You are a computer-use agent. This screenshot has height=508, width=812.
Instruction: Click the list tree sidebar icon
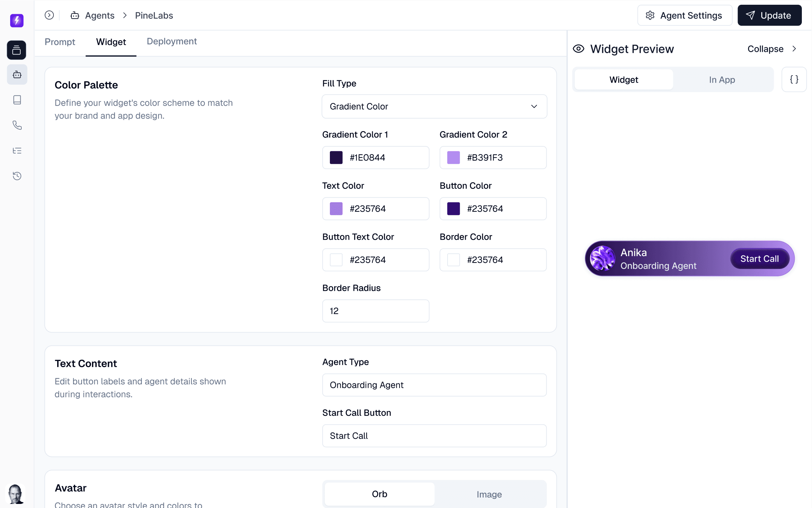coord(17,151)
